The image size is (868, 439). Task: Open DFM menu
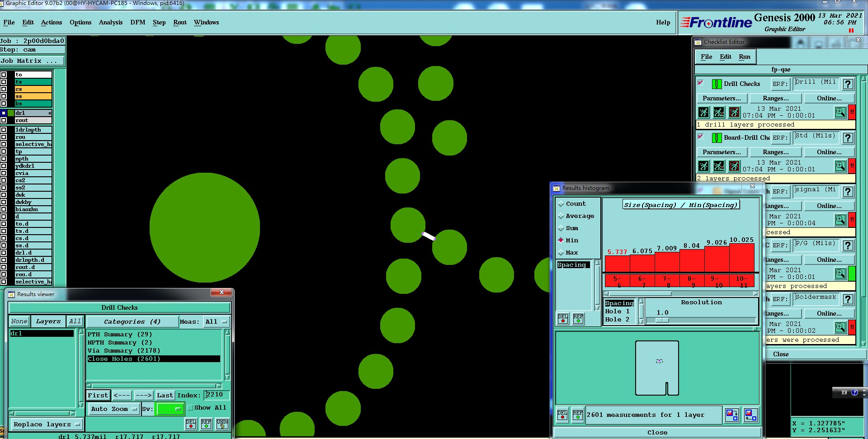point(138,23)
